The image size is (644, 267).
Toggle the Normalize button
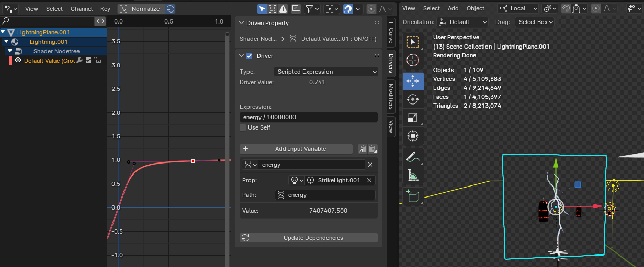(140, 9)
